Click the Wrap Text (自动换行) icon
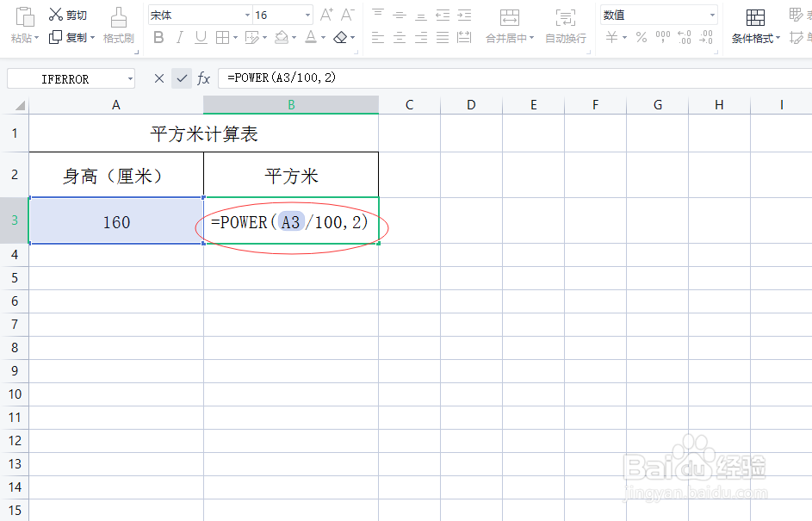The width and height of the screenshot is (812, 521). [x=566, y=16]
